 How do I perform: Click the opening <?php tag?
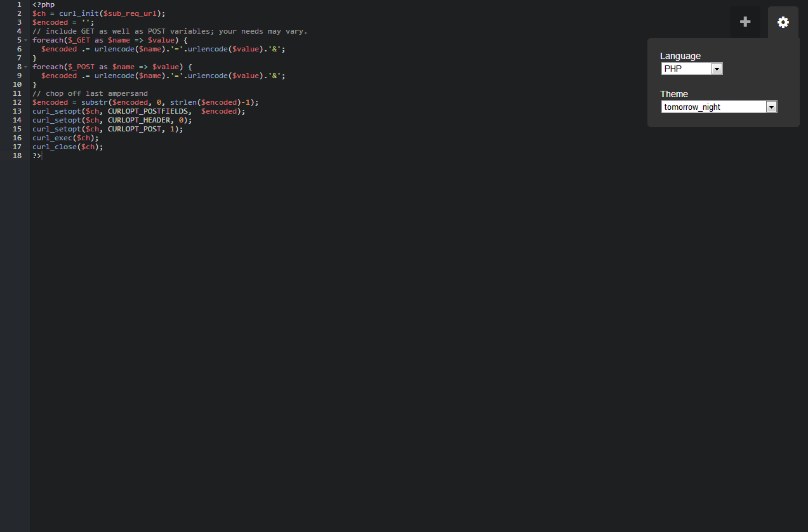tap(44, 4)
